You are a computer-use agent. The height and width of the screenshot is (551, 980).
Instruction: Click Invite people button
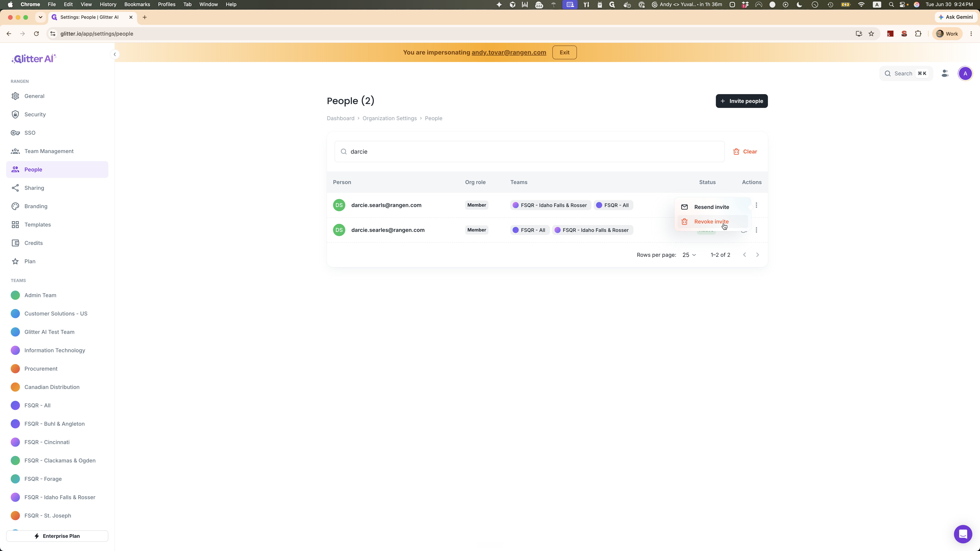click(x=742, y=101)
